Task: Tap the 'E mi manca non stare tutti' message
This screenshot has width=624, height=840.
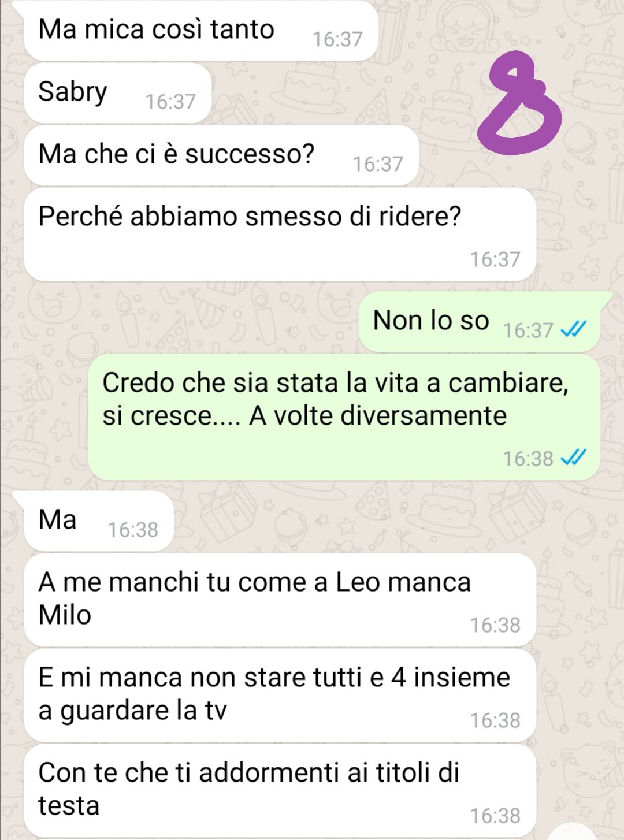Action: coord(280,695)
